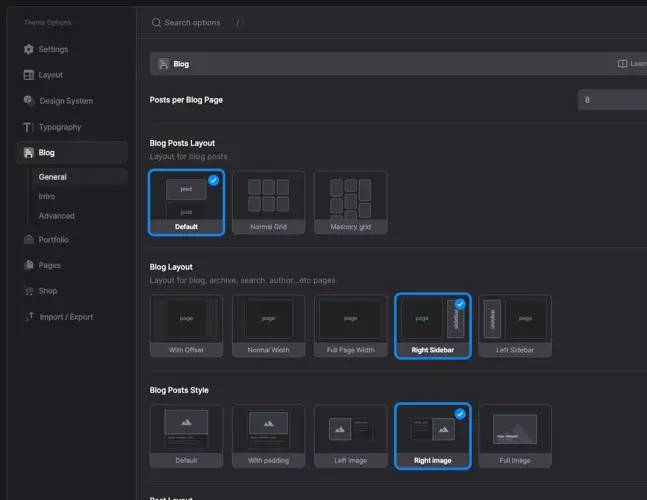Screen dimensions: 647x500
Task: Open the Intro submenu under Blog
Action: coord(47,196)
